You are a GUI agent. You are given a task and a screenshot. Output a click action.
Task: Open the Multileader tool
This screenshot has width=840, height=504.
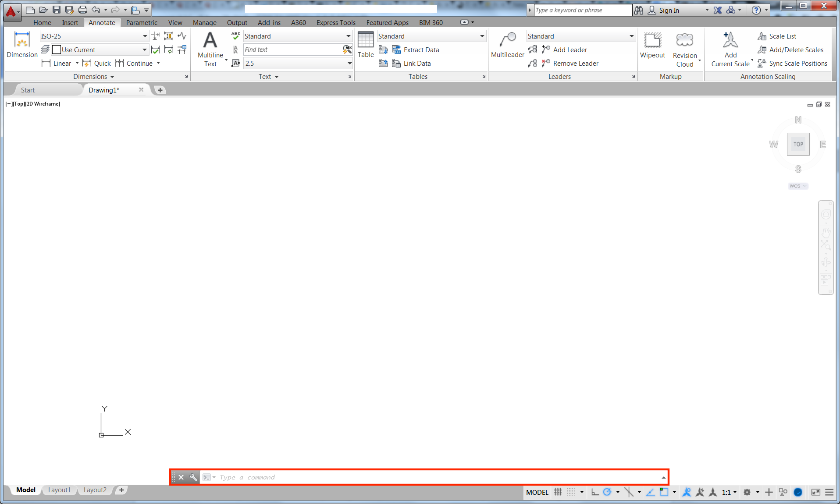pyautogui.click(x=507, y=45)
